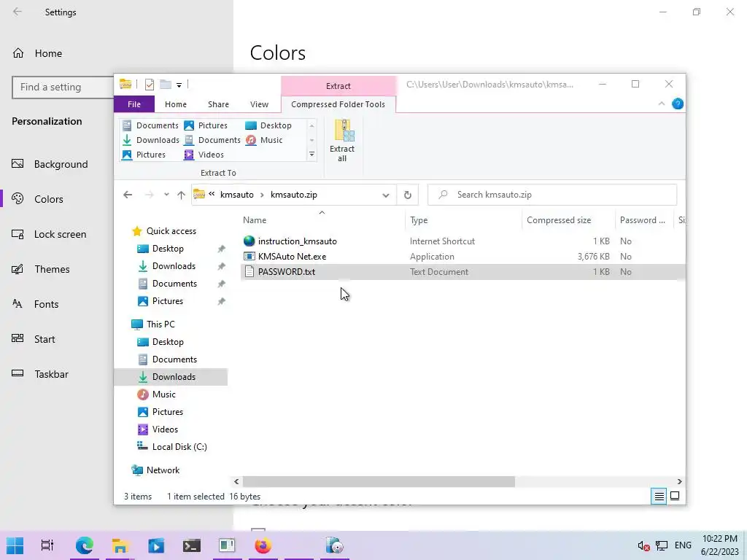Click the muted volume tray icon
Viewport: 747px width, 560px height.
pyautogui.click(x=643, y=545)
